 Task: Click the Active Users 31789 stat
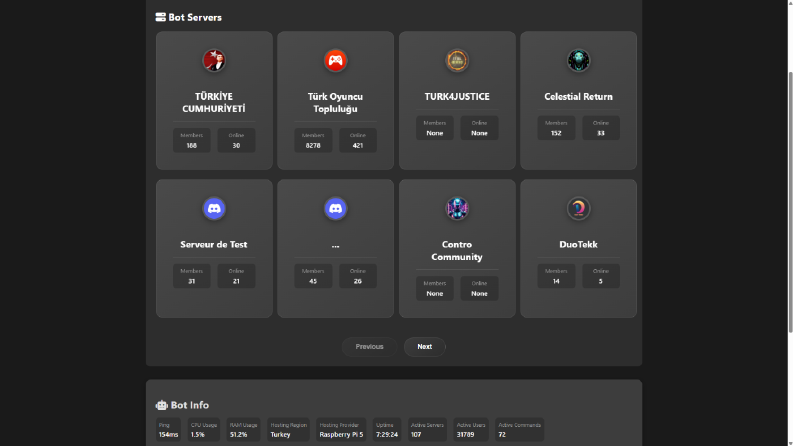[471, 430]
